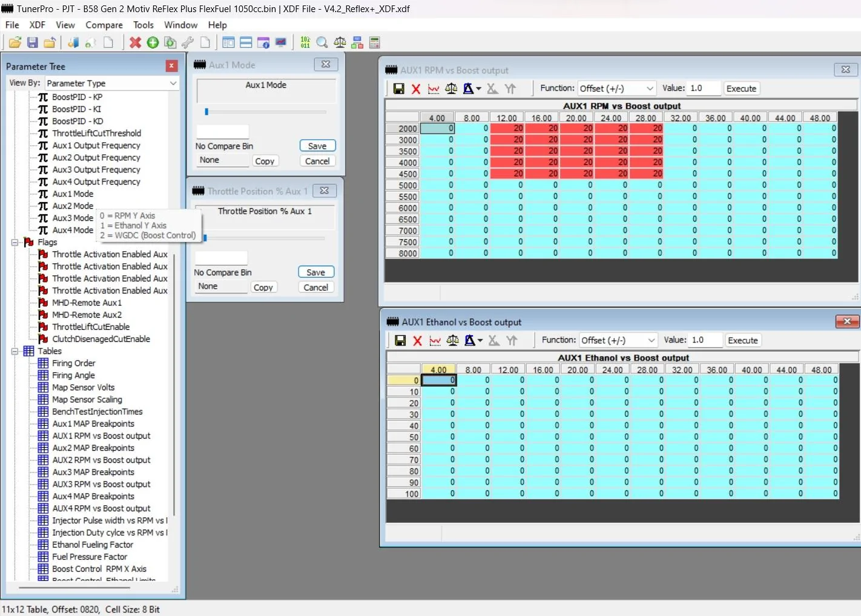Click Save in Throttle Position % Aux 1 window
Image resolution: width=861 pixels, height=616 pixels.
tap(316, 272)
